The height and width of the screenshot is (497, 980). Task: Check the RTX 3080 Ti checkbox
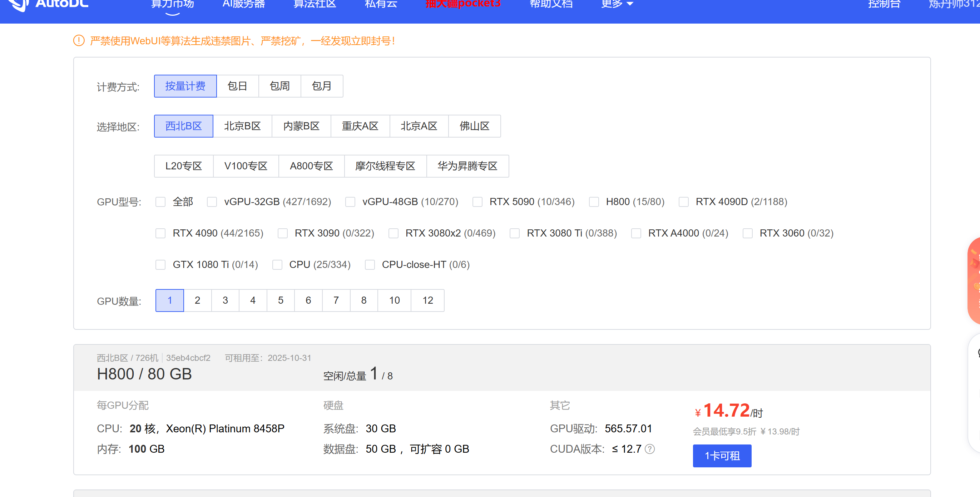tap(515, 233)
